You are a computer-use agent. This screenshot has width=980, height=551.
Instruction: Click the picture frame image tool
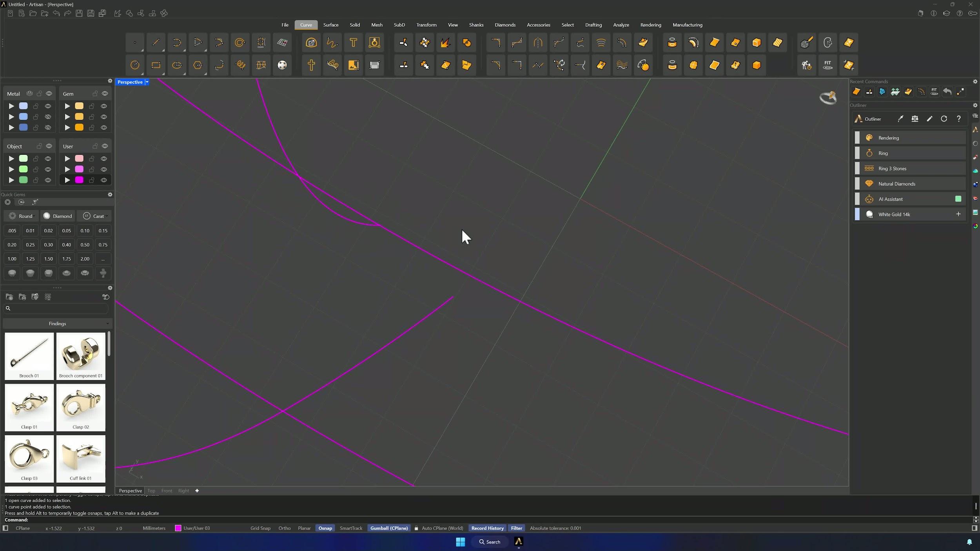coord(353,65)
